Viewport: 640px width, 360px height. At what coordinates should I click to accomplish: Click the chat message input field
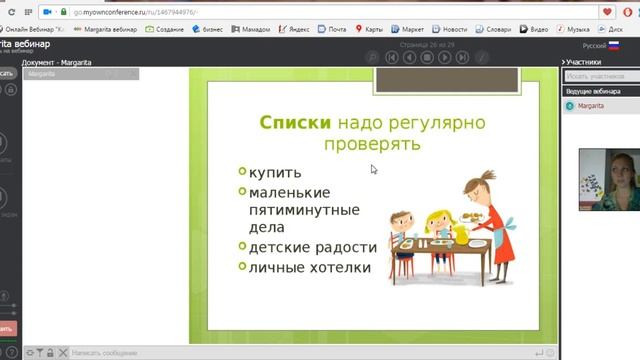(x=301, y=353)
